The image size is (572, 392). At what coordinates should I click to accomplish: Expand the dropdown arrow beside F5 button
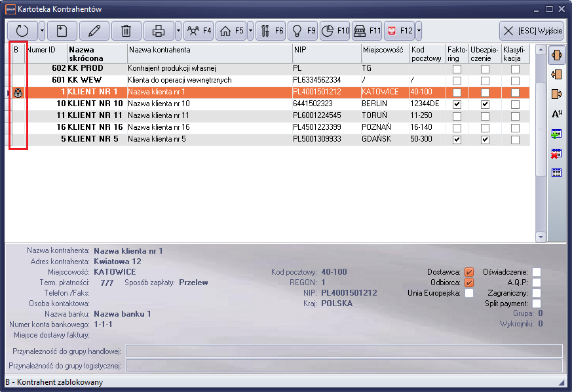[250, 30]
